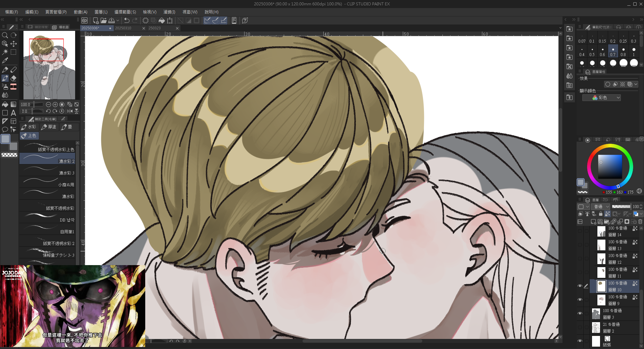Click the Delete layer trash icon
The height and width of the screenshot is (349, 644).
tap(640, 221)
